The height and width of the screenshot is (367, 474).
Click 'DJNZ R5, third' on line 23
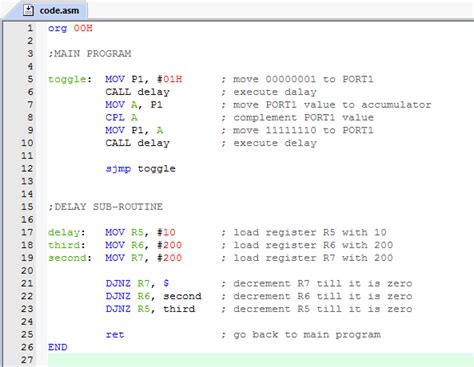coord(150,309)
